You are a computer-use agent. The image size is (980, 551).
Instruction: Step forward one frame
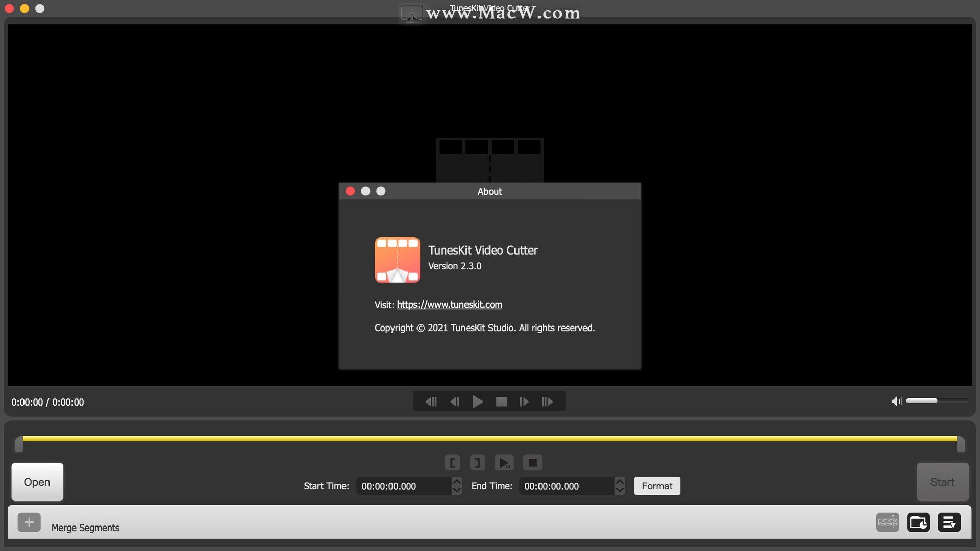coord(524,402)
